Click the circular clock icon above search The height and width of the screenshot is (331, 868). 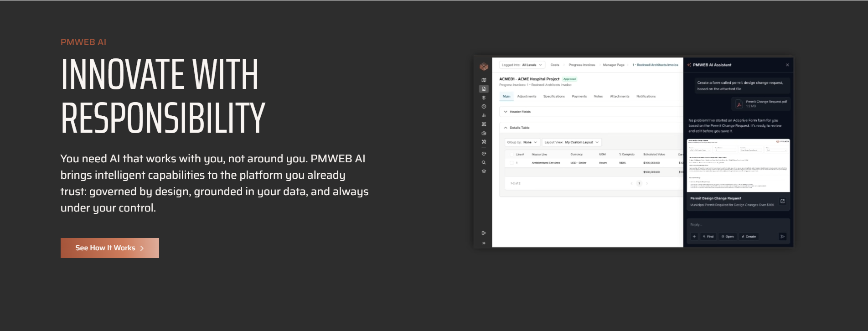click(x=484, y=154)
